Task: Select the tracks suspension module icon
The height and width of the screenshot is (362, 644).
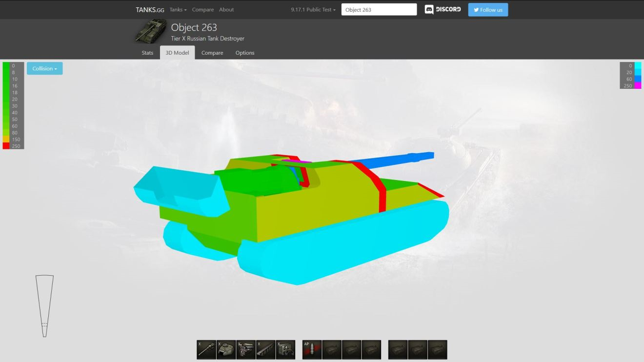Action: pyautogui.click(x=266, y=350)
